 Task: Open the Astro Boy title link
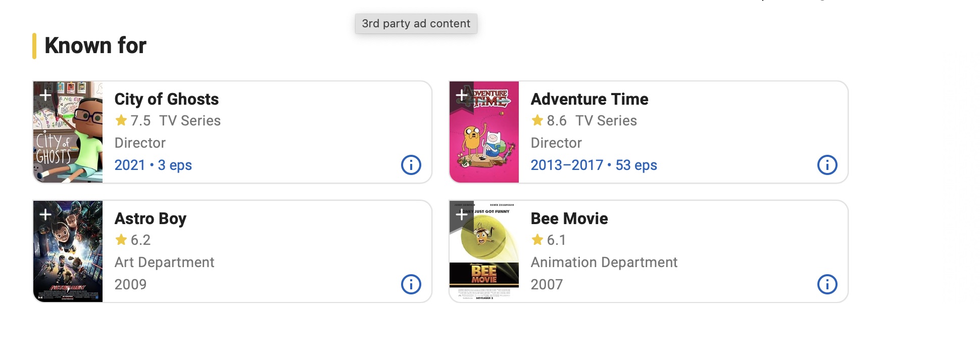pos(151,219)
